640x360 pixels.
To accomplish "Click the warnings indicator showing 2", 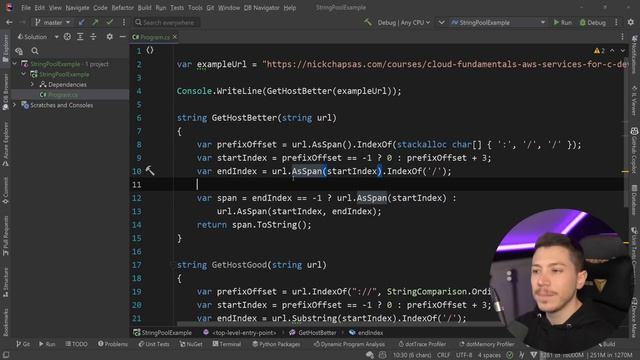I will (x=599, y=51).
